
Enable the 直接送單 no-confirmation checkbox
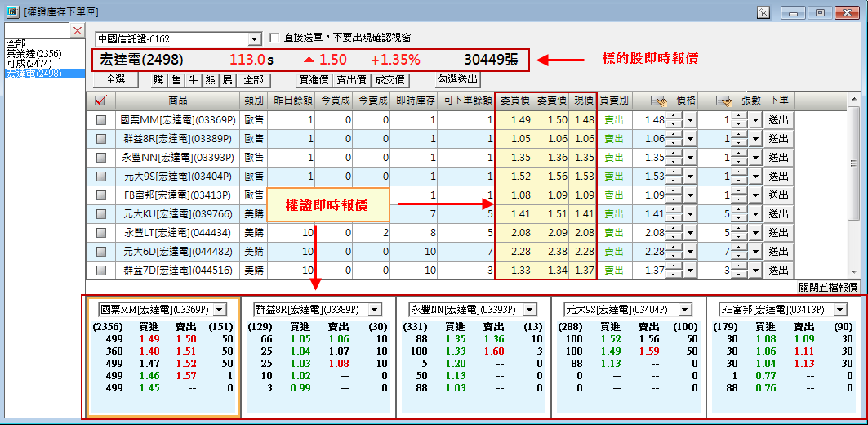(275, 38)
